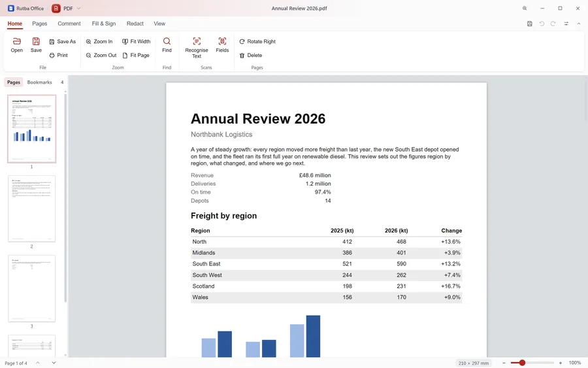The width and height of the screenshot is (588, 368).
Task: Print the document
Action: (59, 55)
